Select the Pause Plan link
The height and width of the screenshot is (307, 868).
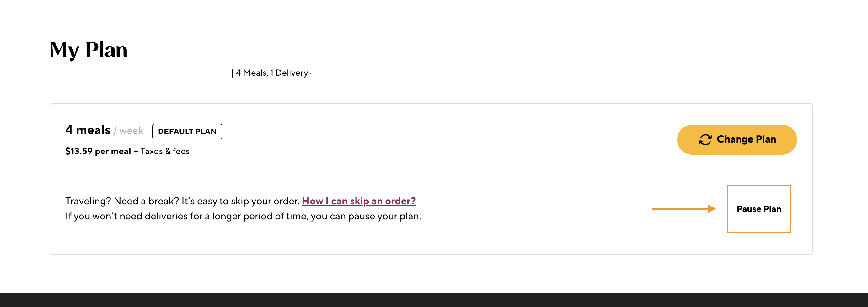[x=758, y=209]
